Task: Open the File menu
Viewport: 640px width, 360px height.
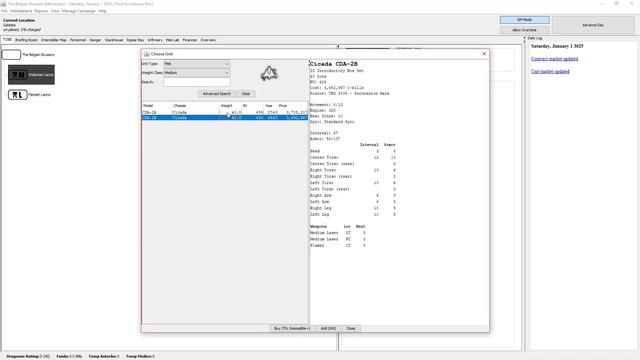Action: pyautogui.click(x=4, y=11)
